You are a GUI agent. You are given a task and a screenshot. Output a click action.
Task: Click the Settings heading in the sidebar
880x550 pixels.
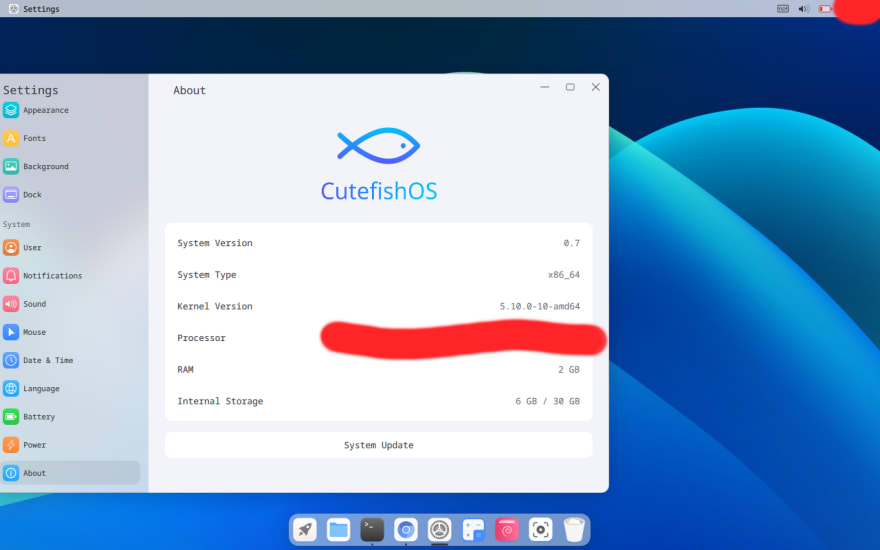(x=30, y=90)
